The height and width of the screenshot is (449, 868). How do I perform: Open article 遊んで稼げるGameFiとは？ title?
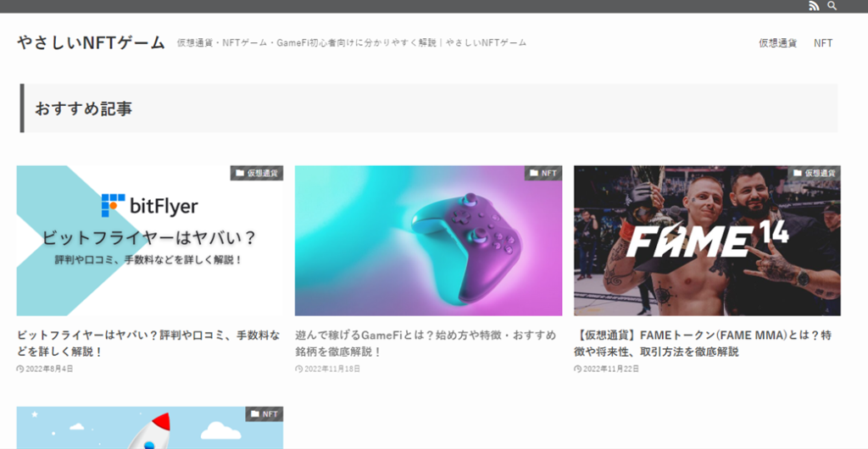point(426,343)
